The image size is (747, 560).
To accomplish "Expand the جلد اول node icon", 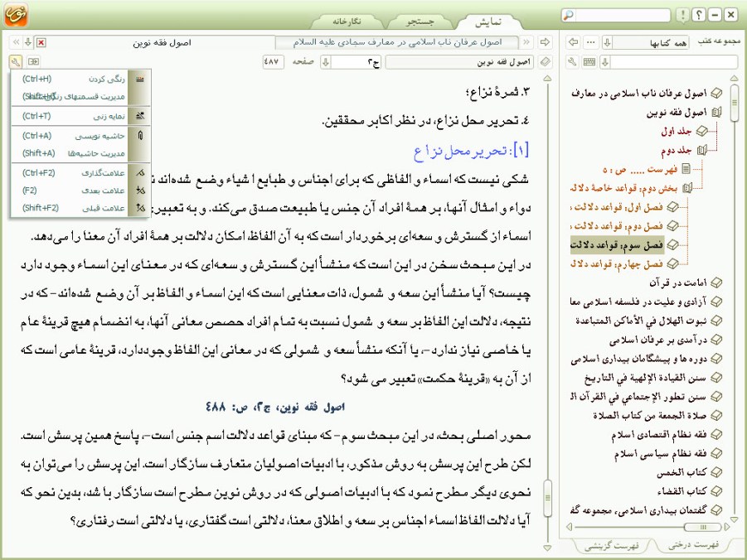I will tap(701, 131).
